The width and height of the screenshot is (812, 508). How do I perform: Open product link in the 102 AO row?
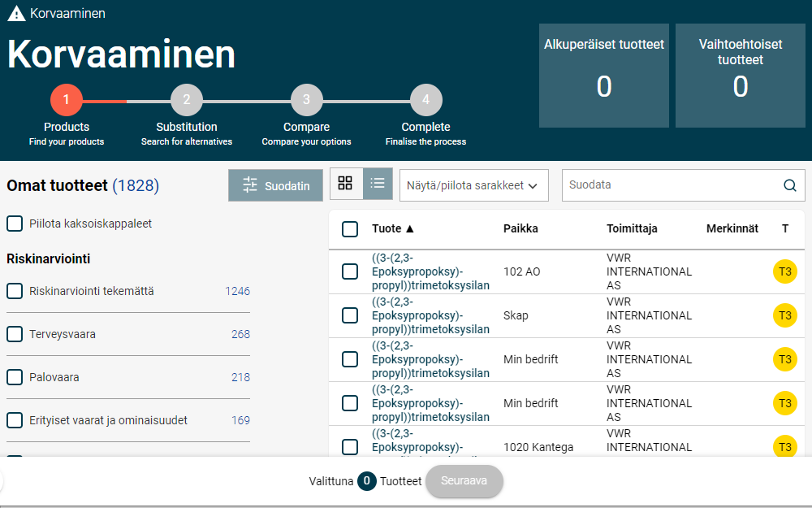(430, 271)
